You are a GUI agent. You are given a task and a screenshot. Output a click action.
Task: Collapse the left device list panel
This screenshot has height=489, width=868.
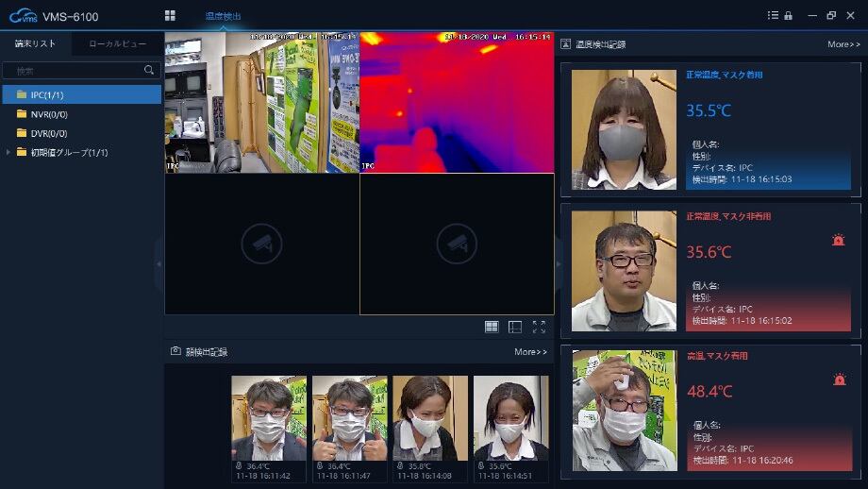[159, 263]
